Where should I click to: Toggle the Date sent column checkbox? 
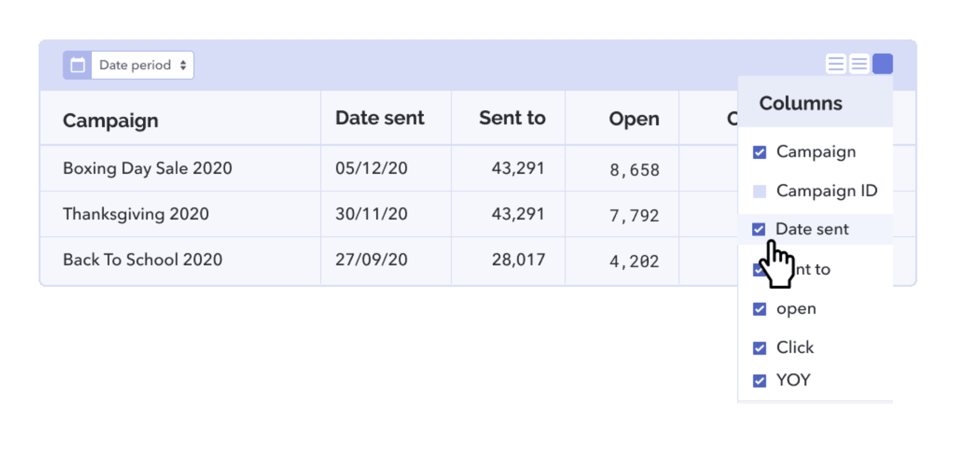pyautogui.click(x=759, y=230)
